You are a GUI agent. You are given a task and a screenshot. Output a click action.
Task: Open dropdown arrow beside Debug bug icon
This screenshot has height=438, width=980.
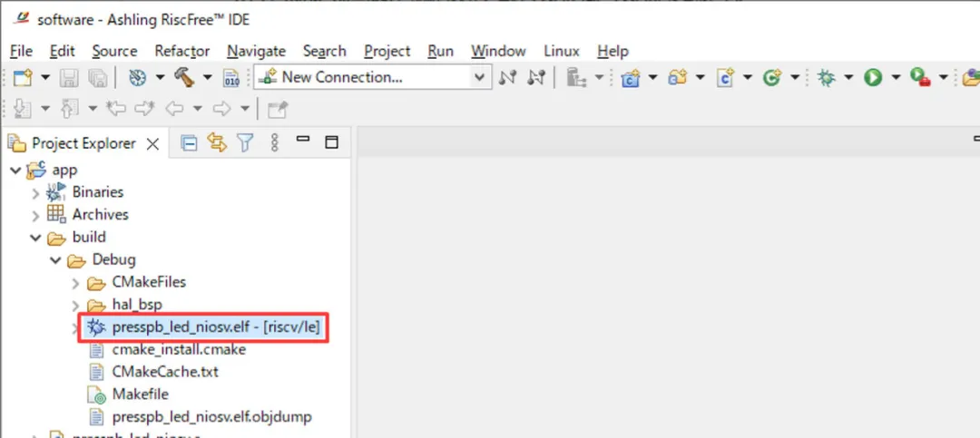pos(848,77)
